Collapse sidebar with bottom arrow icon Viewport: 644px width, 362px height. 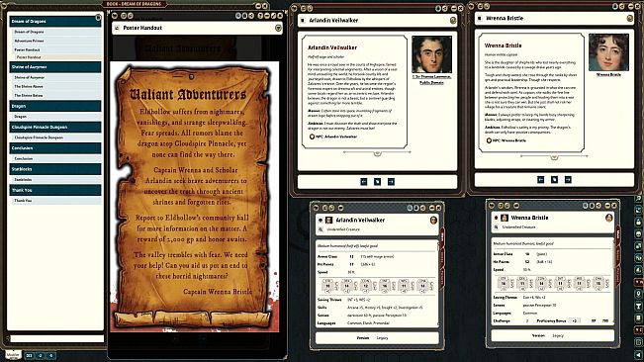[x=639, y=354]
